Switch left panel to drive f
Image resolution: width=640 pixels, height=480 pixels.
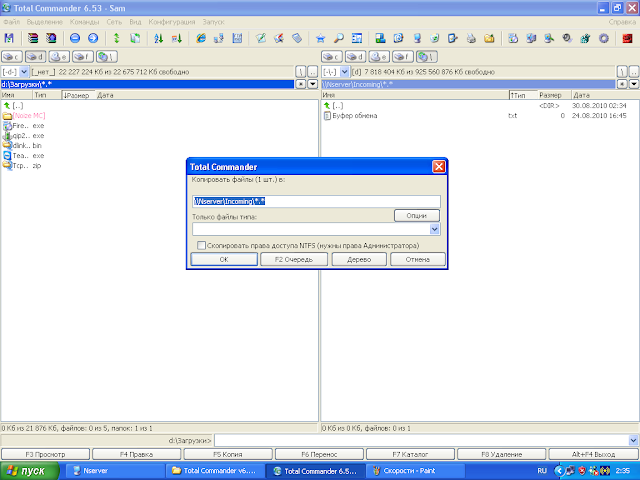(x=83, y=57)
